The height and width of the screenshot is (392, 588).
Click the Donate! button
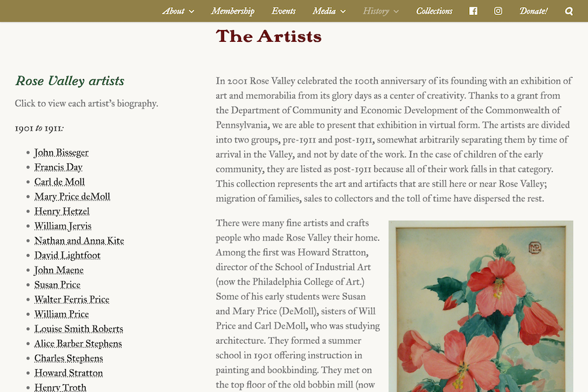533,11
